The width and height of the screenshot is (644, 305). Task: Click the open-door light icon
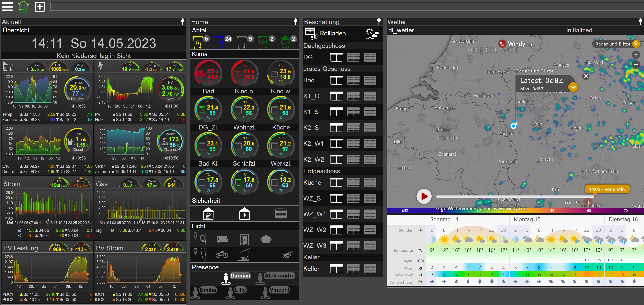244,239
